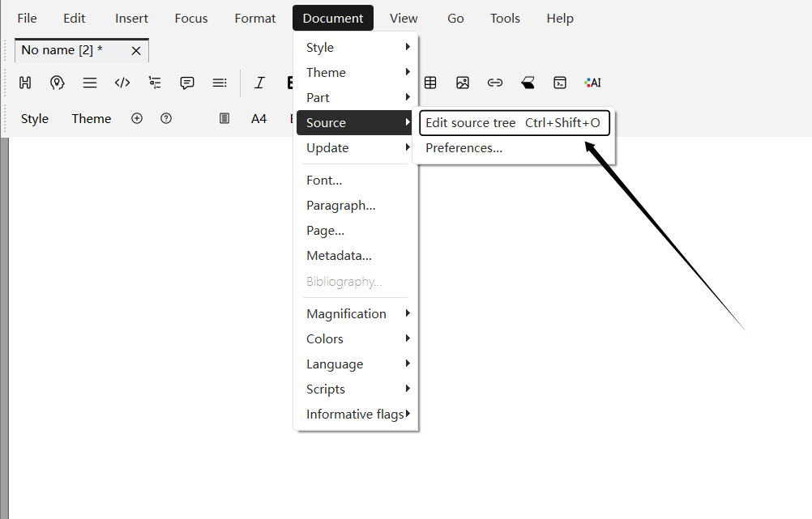This screenshot has width=812, height=519.
Task: Insert a table using the grid icon
Action: (430, 83)
